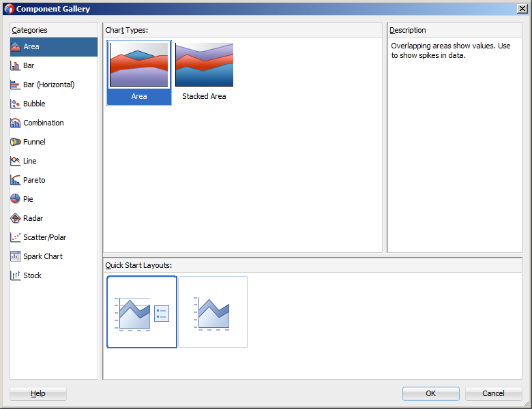Click the 'Radar' category label
This screenshot has width=532, height=409.
pyautogui.click(x=33, y=218)
